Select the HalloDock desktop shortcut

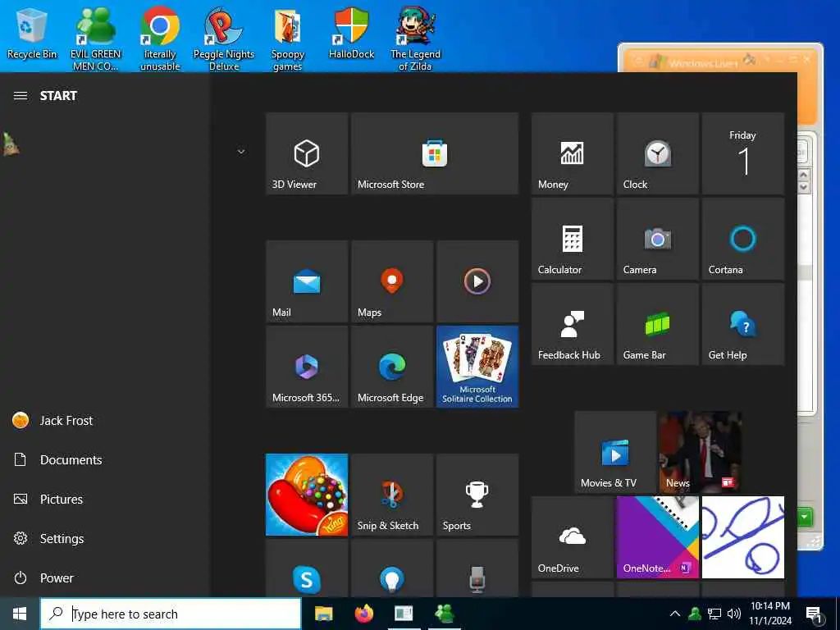pos(351,34)
